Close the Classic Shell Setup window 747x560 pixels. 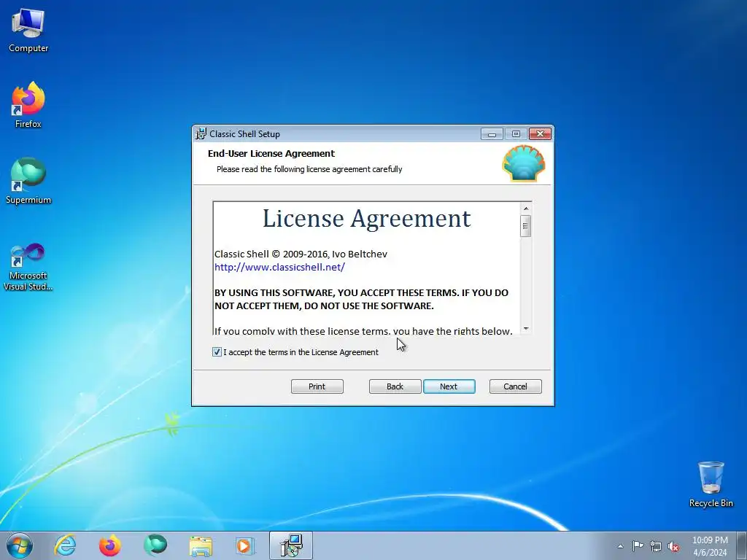pos(540,134)
